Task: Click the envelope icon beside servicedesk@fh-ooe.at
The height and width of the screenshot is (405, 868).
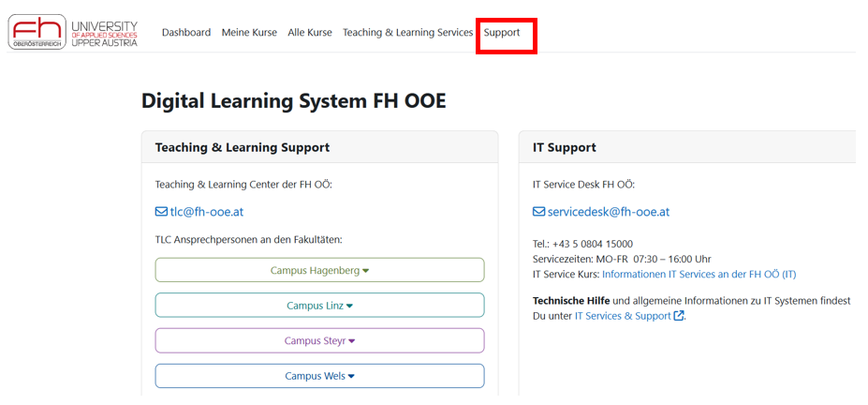Action: pyautogui.click(x=538, y=212)
